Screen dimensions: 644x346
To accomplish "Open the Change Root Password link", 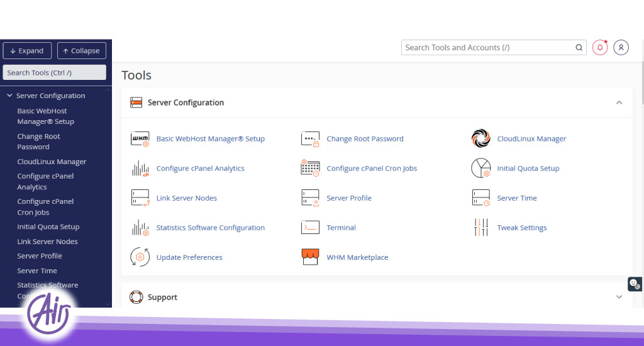I will click(x=365, y=139).
